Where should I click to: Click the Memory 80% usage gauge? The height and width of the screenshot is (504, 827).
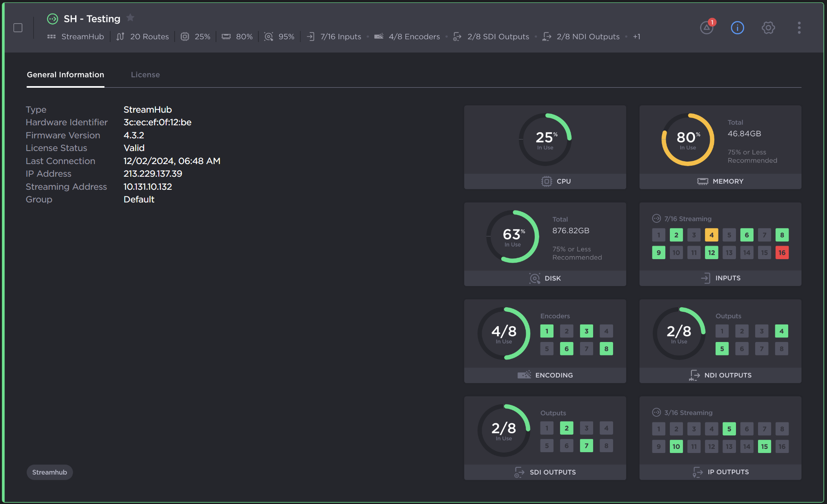click(x=688, y=140)
